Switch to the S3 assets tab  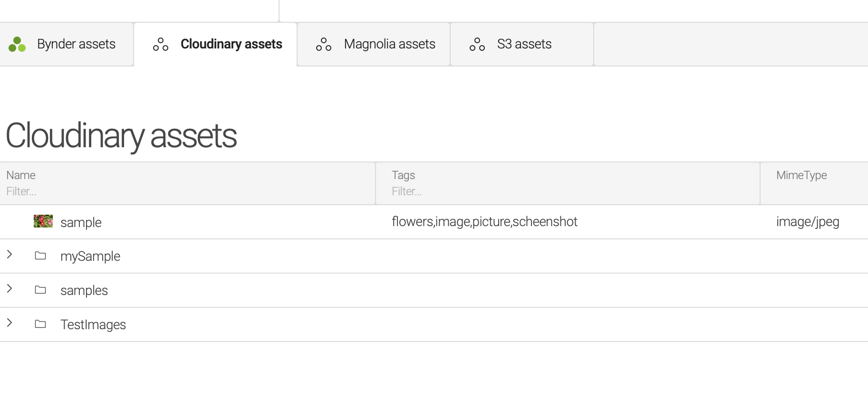tap(522, 44)
